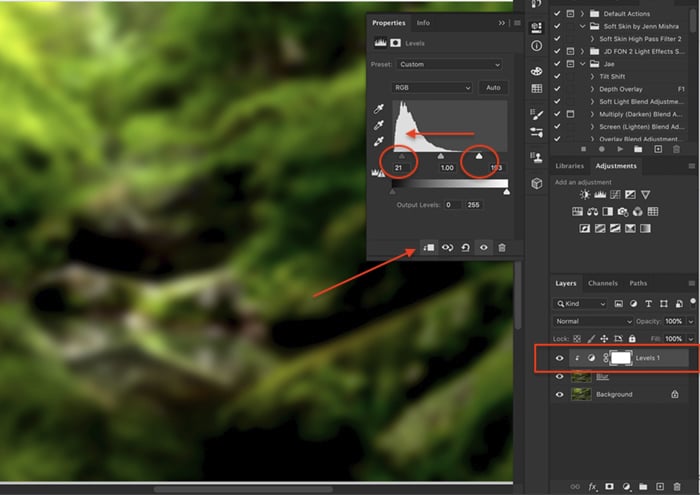Switch to the Info tab
Viewport: 700px width, 495px height.
click(x=423, y=22)
